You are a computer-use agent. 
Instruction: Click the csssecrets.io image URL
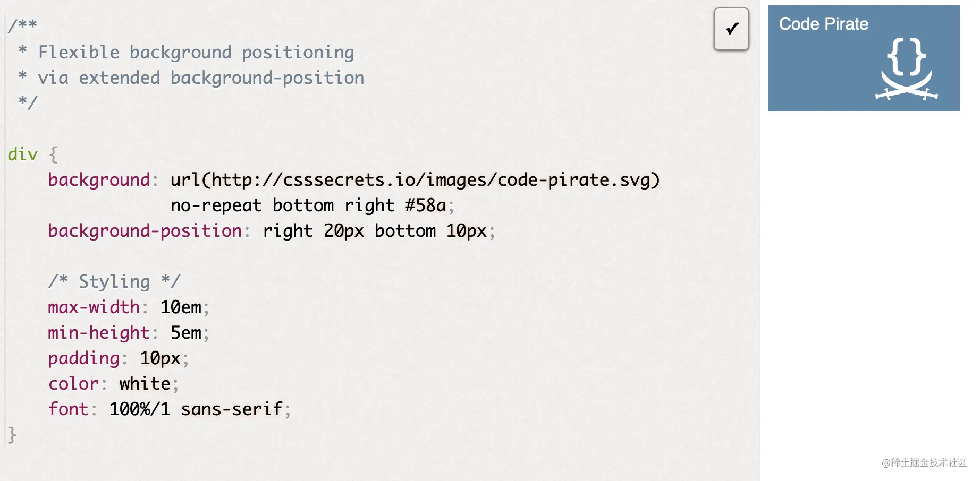tap(415, 180)
